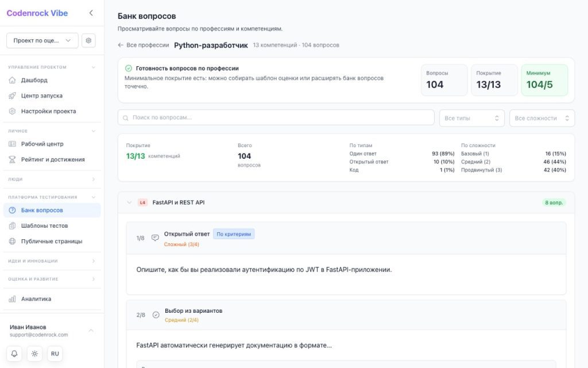The width and height of the screenshot is (588, 368).
Task: Collapse the FastAPI и REST API competency chevron
Action: (x=129, y=202)
